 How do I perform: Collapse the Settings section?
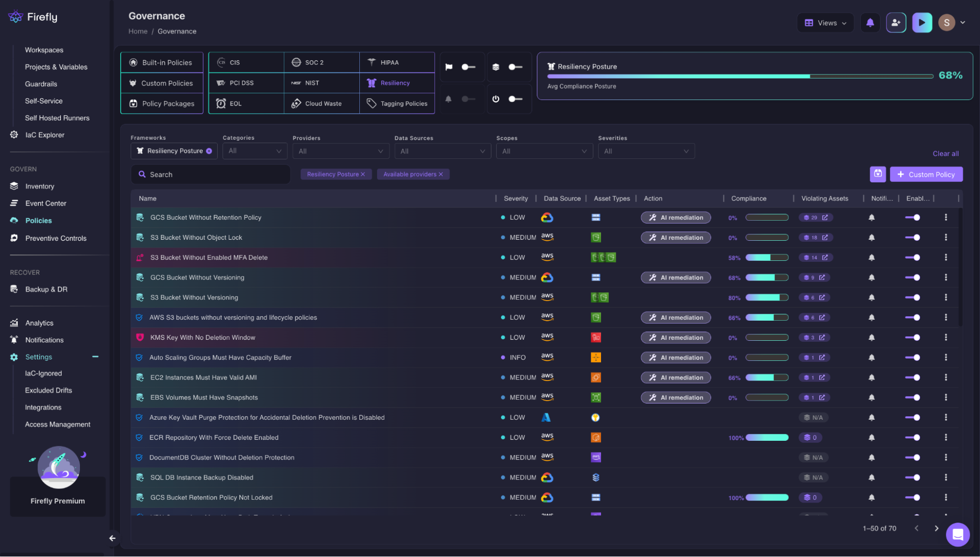pyautogui.click(x=95, y=357)
